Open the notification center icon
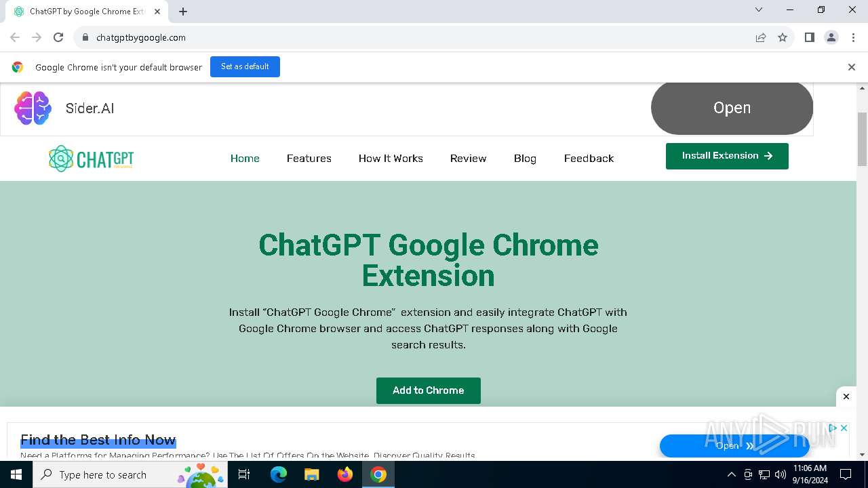Image resolution: width=868 pixels, height=488 pixels. (846, 474)
